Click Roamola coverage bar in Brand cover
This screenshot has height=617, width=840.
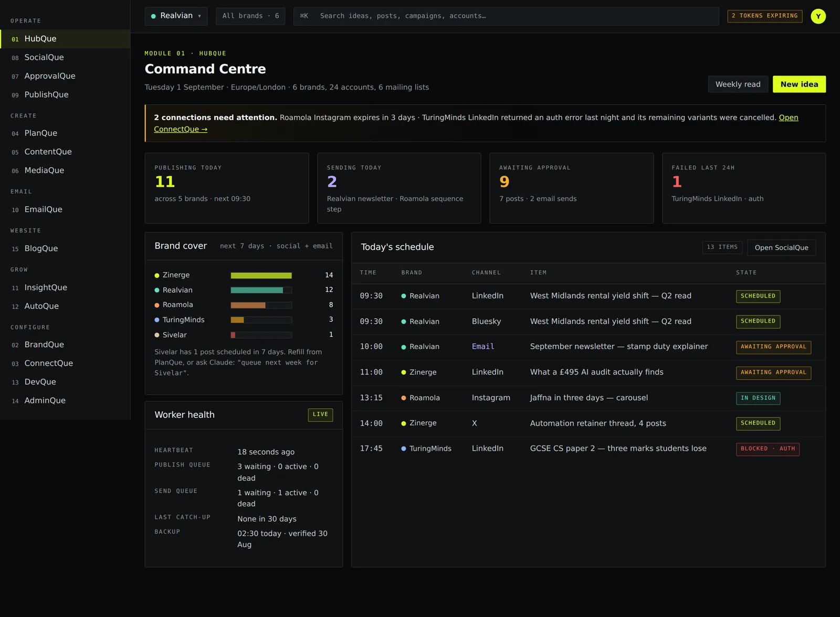[261, 305]
